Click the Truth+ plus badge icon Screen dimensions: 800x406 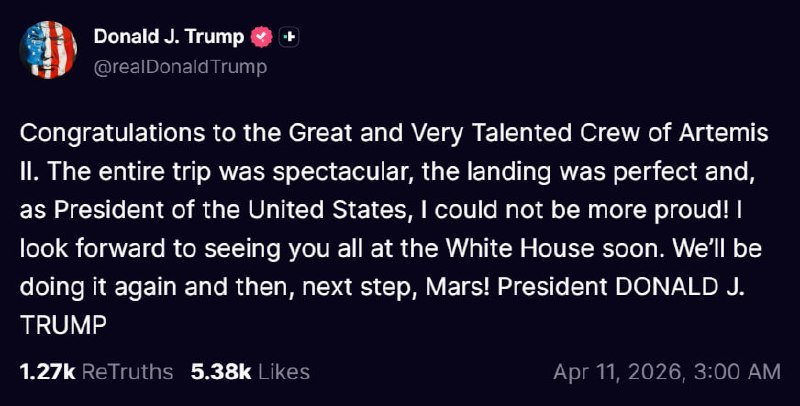289,37
